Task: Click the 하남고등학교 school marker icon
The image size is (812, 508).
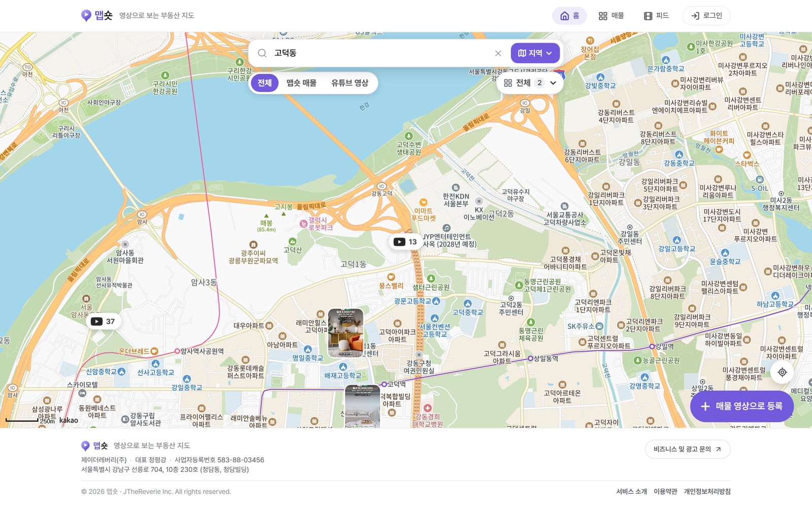Action: 775,296
